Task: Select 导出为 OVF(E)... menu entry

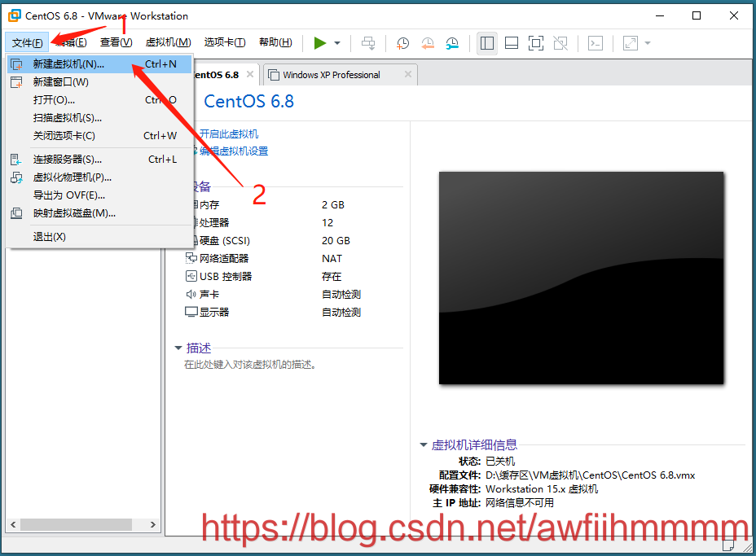Action: (x=100, y=195)
